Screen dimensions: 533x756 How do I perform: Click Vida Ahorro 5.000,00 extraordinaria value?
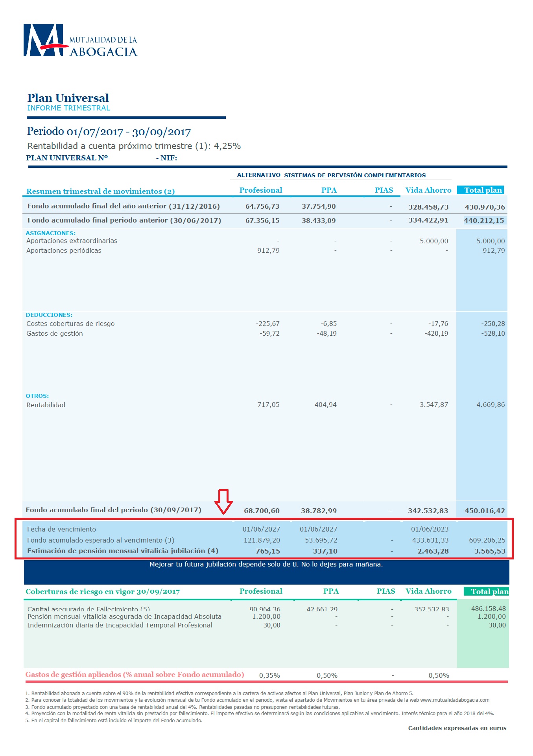tap(434, 241)
